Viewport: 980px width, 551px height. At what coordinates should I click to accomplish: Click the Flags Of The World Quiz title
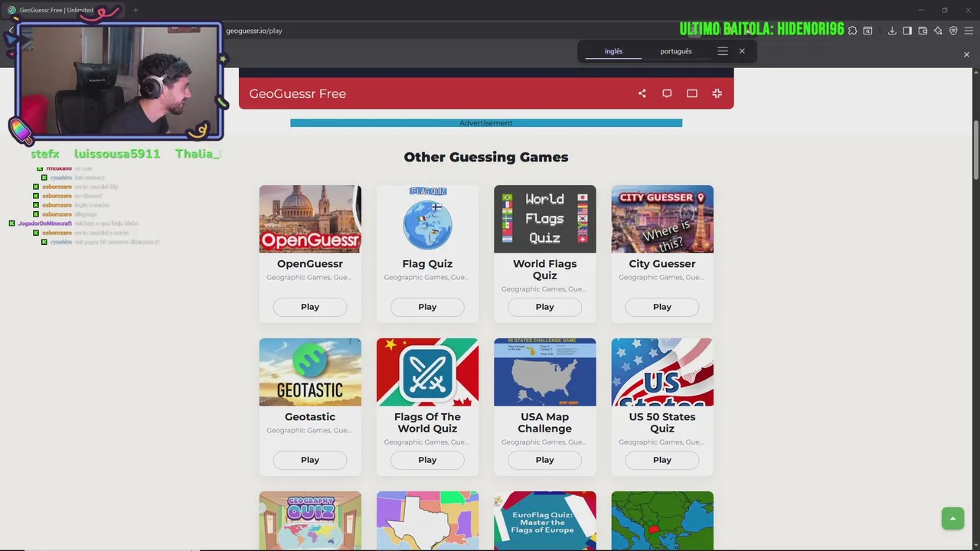coord(427,422)
